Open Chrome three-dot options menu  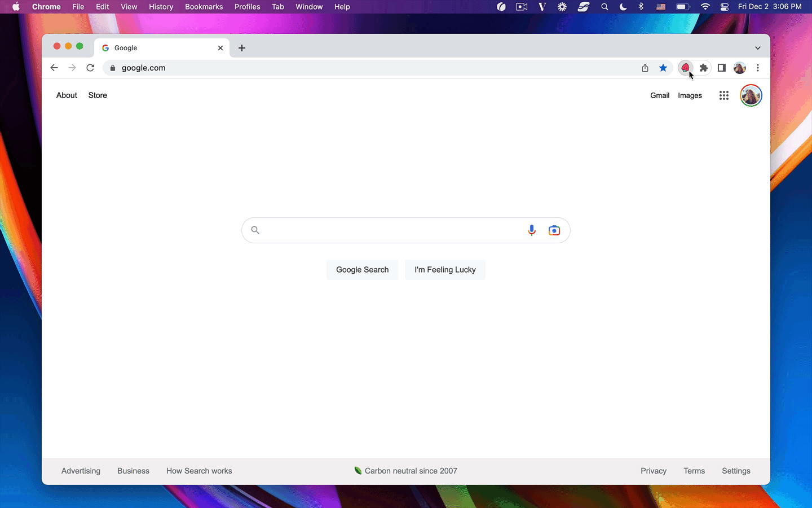click(758, 68)
